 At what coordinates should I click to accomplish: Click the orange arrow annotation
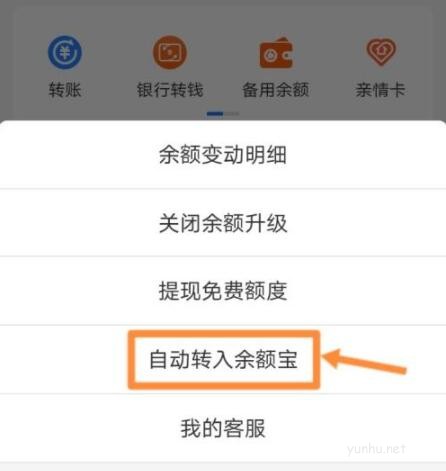point(364,362)
